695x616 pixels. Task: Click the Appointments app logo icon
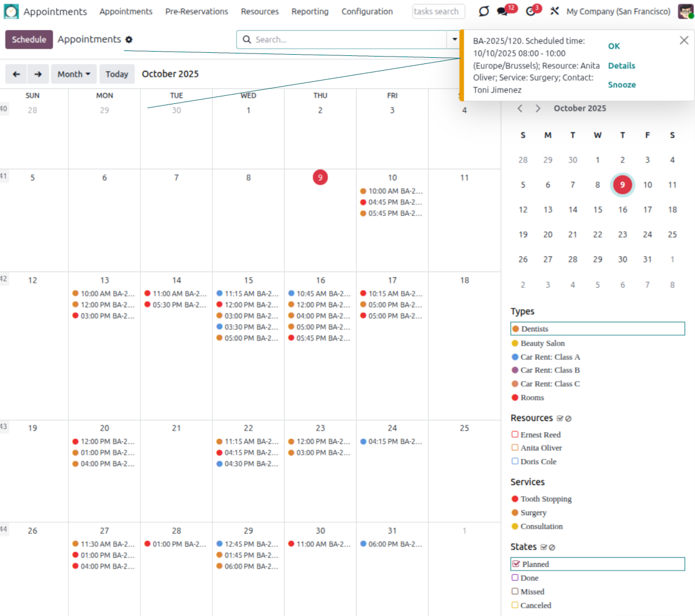[12, 12]
